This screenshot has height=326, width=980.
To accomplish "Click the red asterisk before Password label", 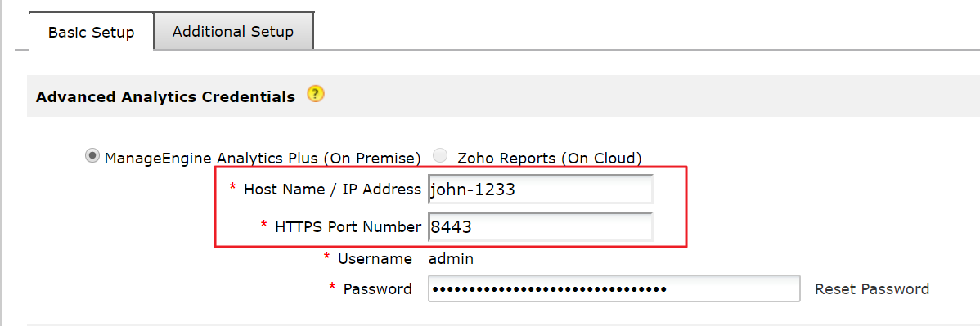I will point(332,288).
